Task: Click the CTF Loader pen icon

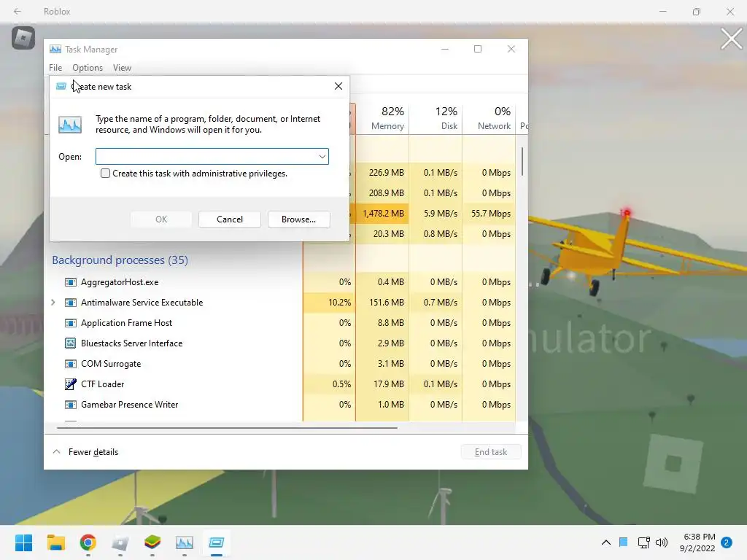Action: click(71, 384)
